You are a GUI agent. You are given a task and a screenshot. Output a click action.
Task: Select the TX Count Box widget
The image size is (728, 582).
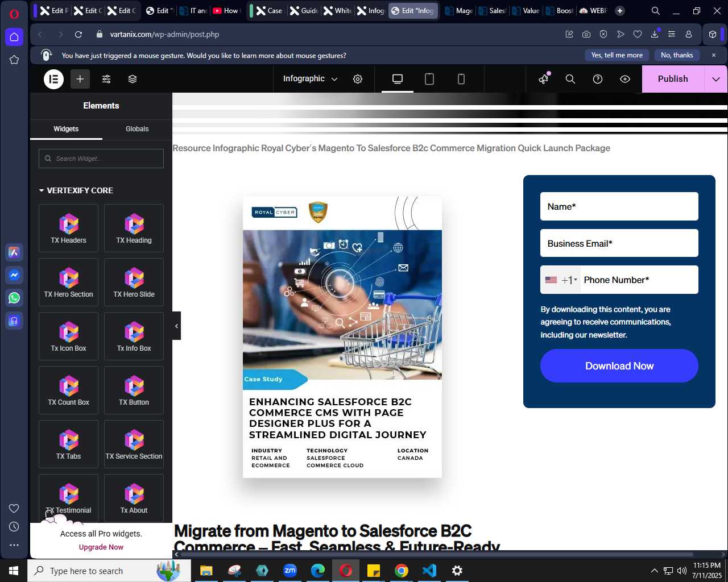click(x=68, y=390)
